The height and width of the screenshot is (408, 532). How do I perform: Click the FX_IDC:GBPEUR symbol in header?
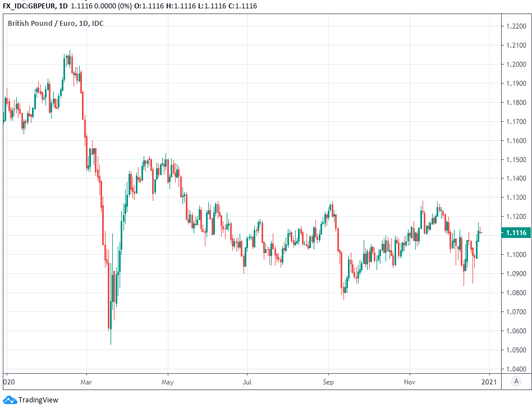point(28,6)
